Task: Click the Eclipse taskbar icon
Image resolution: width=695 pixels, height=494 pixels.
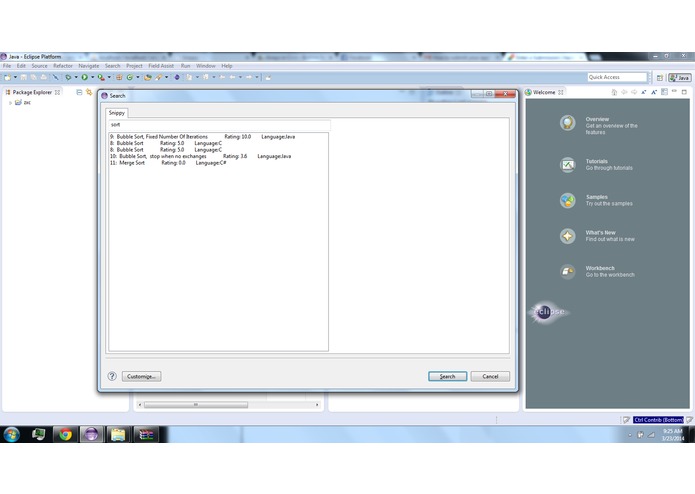Action: pos(91,435)
